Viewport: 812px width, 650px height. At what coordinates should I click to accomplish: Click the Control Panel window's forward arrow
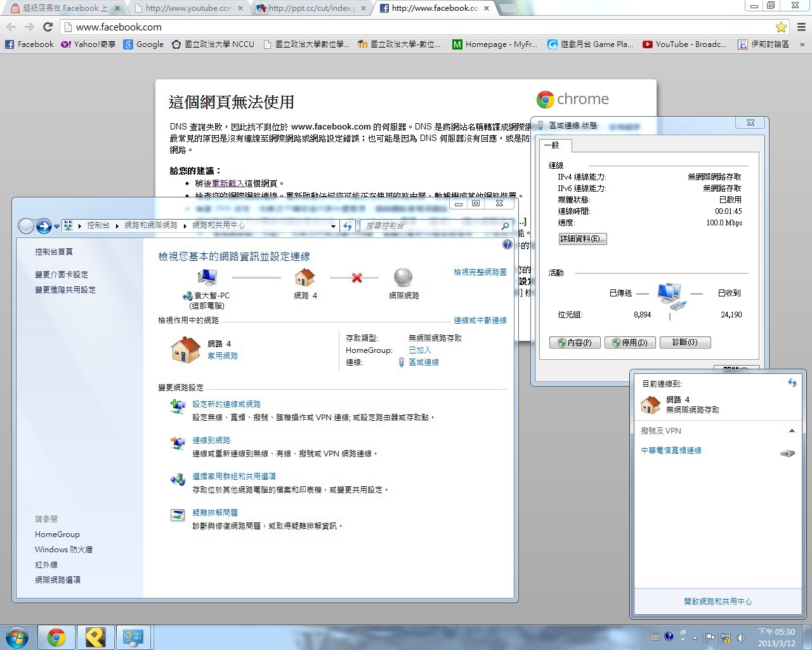click(43, 226)
